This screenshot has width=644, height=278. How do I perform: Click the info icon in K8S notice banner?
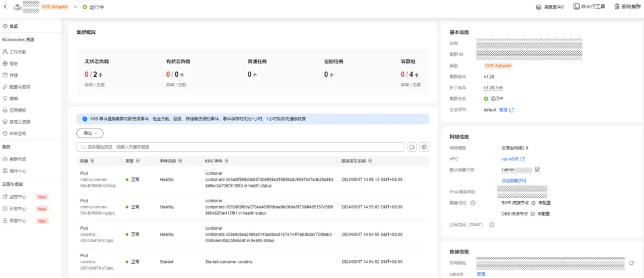[x=85, y=119]
